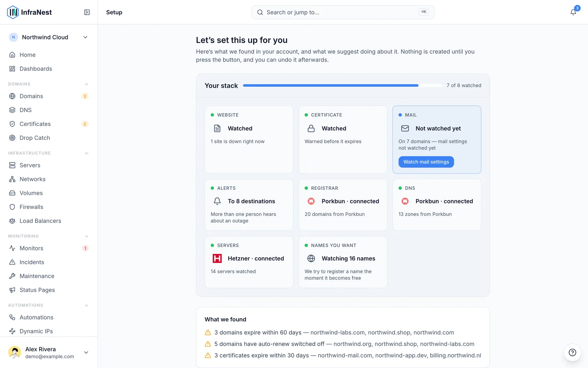This screenshot has width=588, height=368.
Task: Collapse the Monitoring section
Action: pyautogui.click(x=86, y=236)
